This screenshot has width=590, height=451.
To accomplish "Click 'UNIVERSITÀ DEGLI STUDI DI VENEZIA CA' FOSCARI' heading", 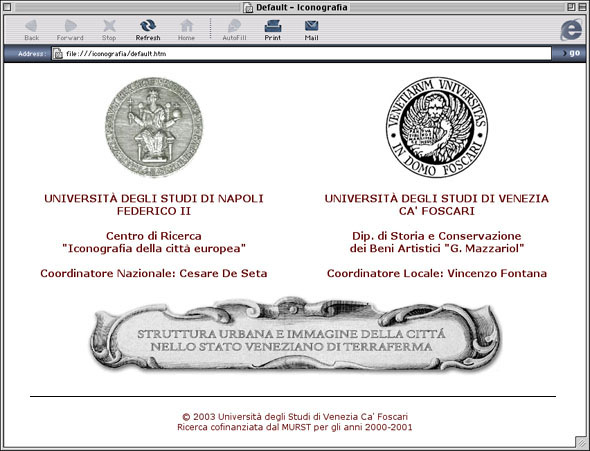I will tap(437, 205).
